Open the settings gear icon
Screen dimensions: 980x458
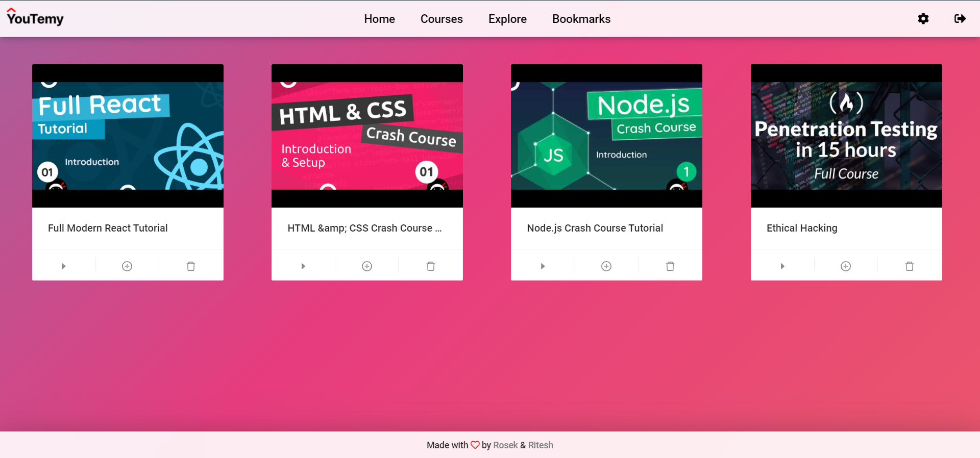tap(923, 19)
